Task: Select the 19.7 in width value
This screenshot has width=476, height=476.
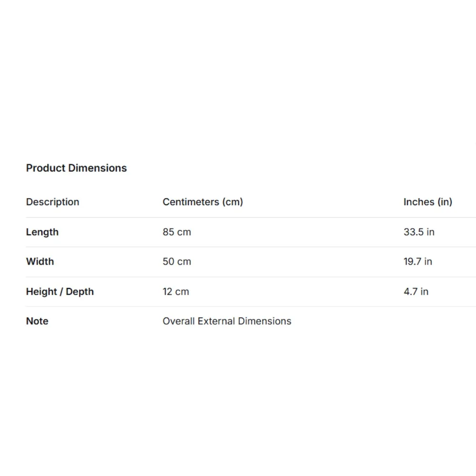Action: [417, 261]
